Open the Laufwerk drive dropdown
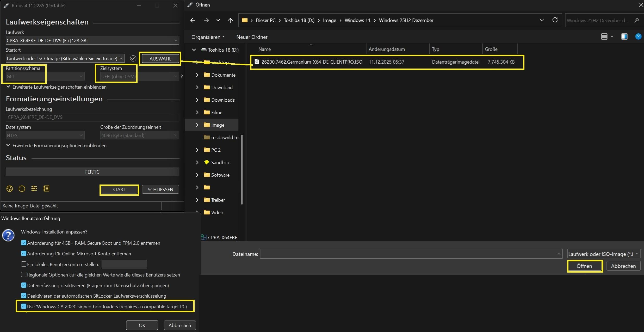Viewport: 644px width, 332px height. click(x=92, y=40)
